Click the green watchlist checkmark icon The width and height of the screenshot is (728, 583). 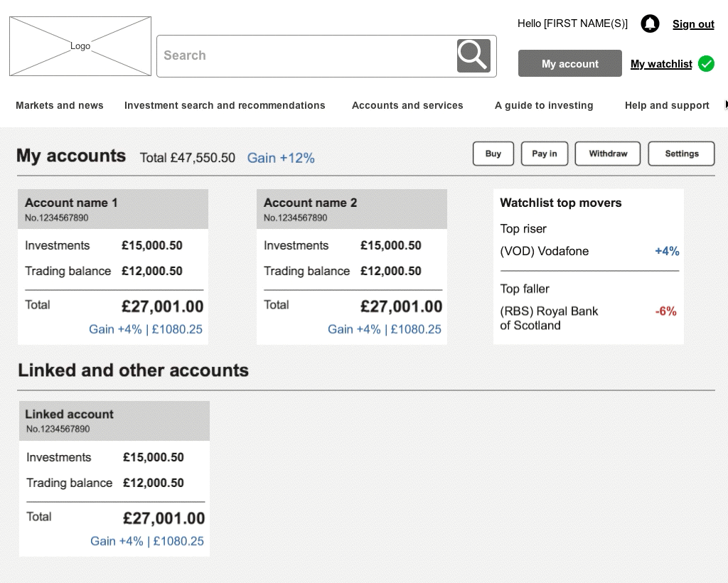coord(706,64)
